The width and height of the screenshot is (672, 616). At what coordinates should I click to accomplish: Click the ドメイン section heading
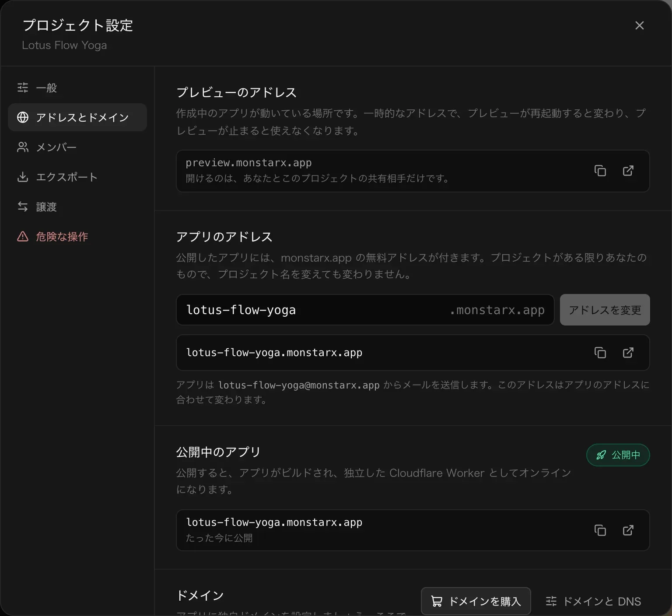(x=200, y=595)
